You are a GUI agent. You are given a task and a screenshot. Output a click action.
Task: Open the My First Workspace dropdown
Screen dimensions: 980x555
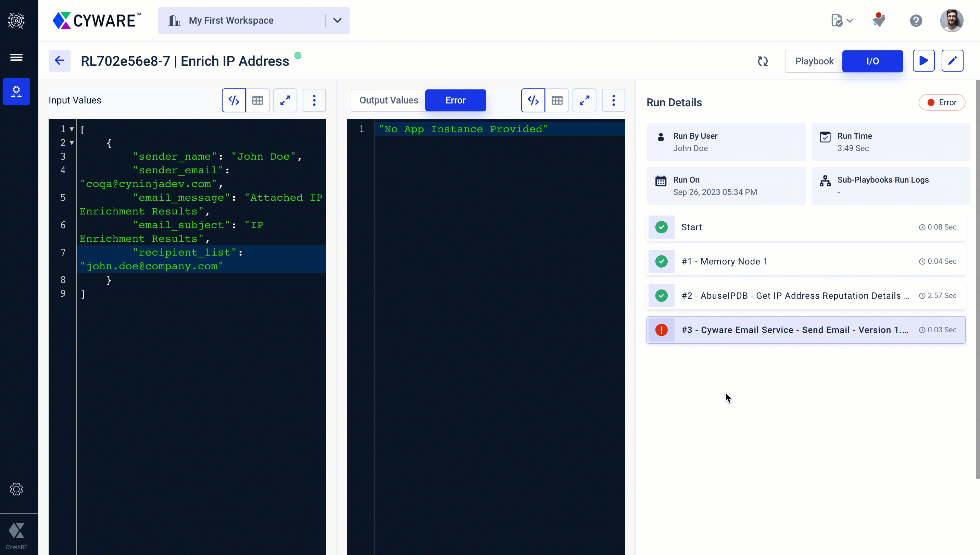pos(337,20)
